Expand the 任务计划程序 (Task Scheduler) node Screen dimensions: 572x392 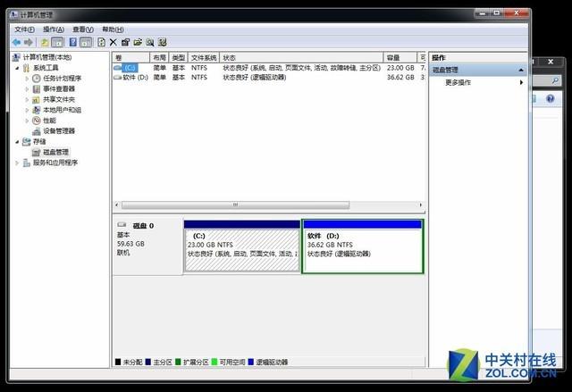point(27,79)
